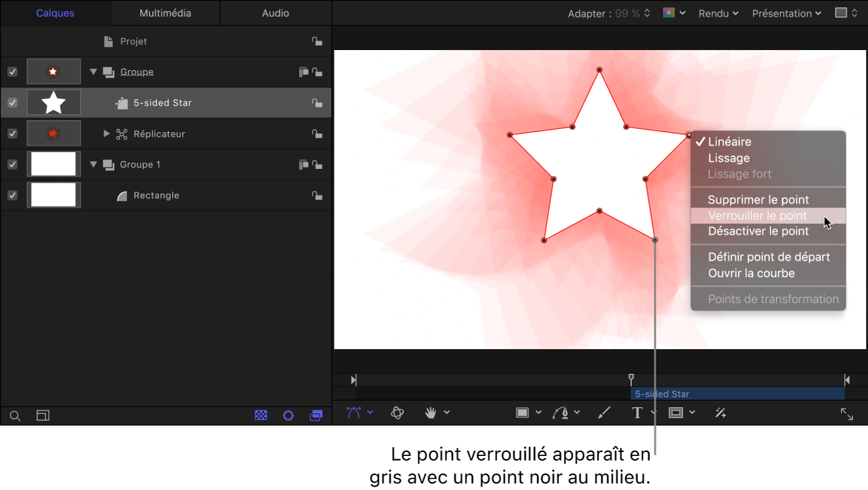Switch to the Multimédia tab

[165, 13]
